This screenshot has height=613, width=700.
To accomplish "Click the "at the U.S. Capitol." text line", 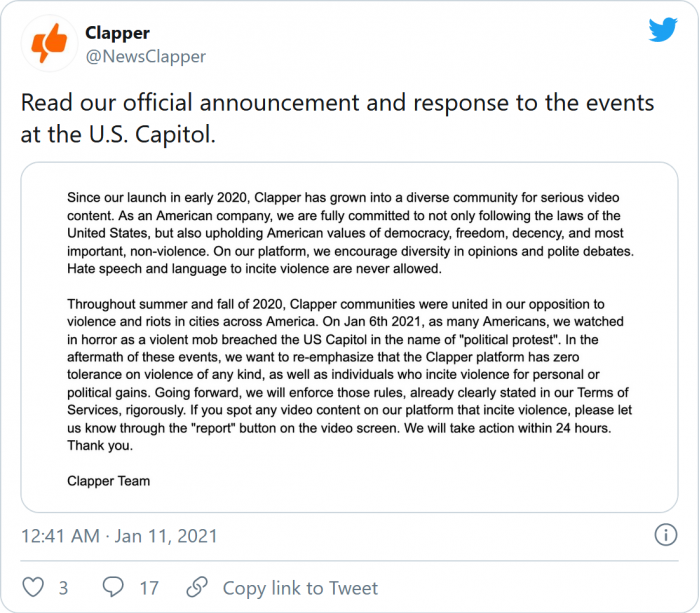I will (118, 135).
